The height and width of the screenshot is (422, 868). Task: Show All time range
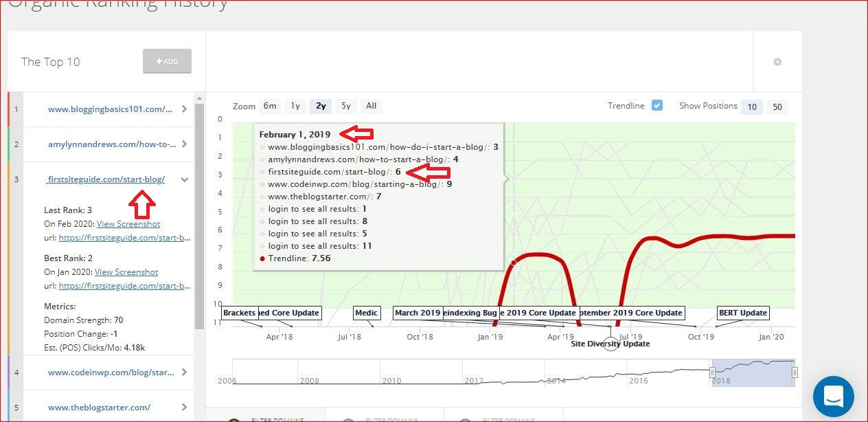tap(372, 106)
